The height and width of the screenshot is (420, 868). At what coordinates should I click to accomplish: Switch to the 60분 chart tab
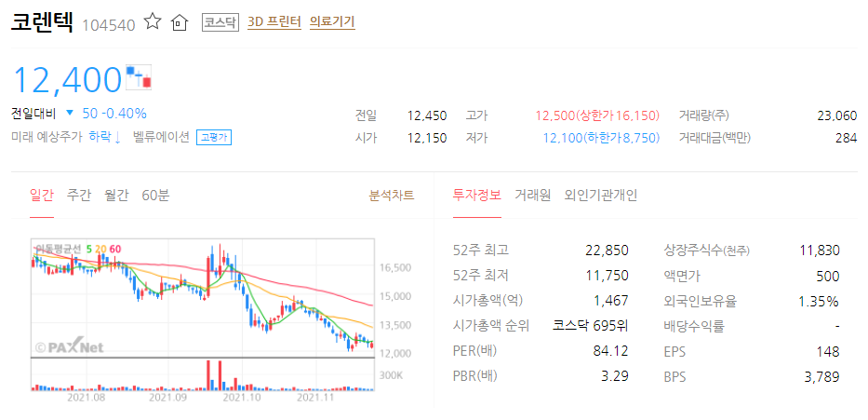point(155,195)
